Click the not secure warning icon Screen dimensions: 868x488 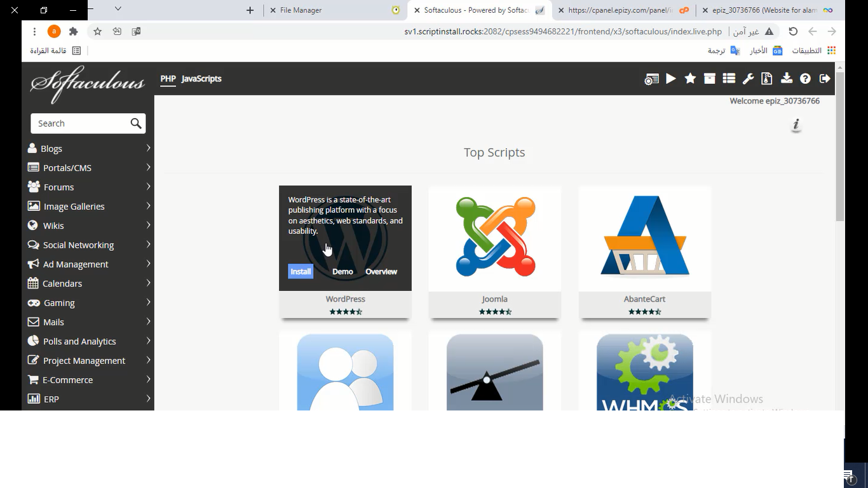tap(769, 31)
